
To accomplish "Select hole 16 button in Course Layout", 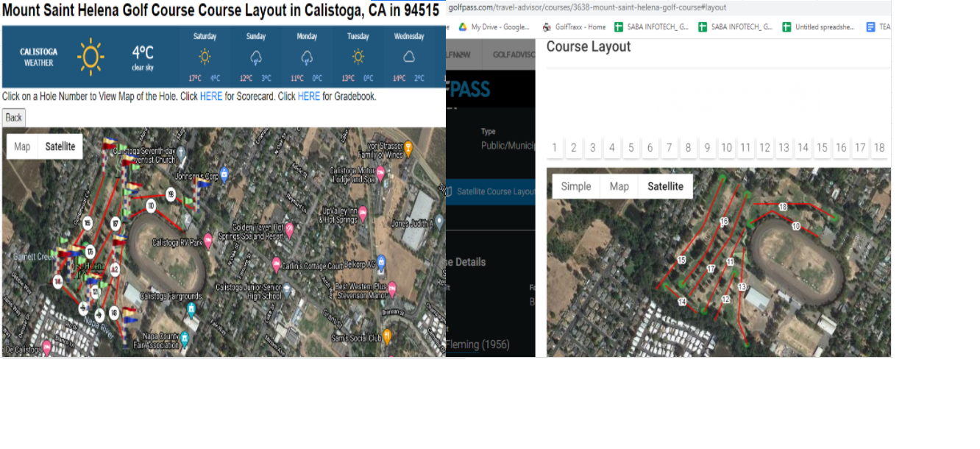I will pos(841,148).
